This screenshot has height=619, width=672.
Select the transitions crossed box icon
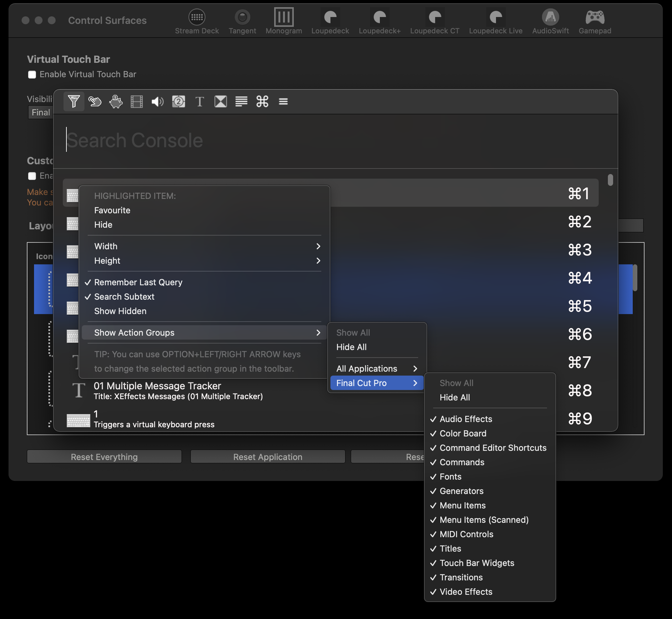click(x=221, y=101)
